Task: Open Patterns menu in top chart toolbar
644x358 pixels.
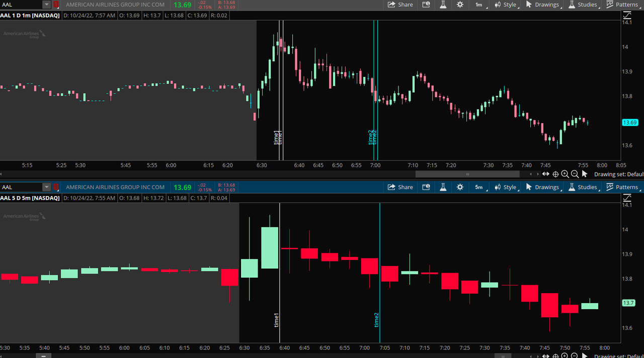Action: coord(622,5)
